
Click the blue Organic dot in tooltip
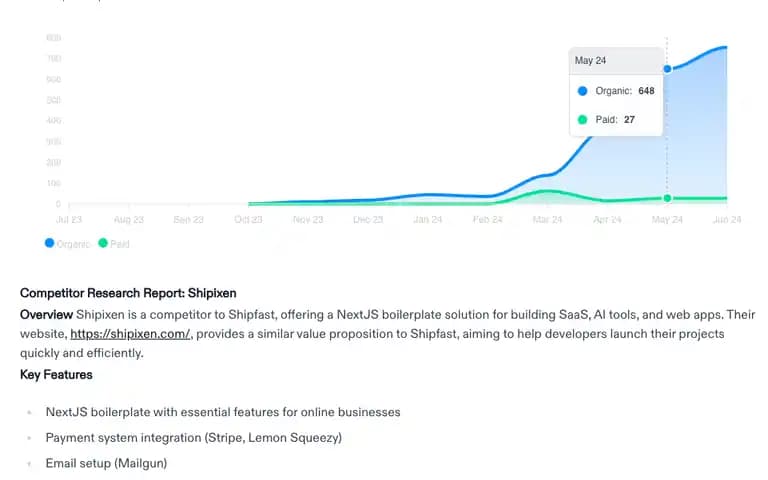coord(582,91)
